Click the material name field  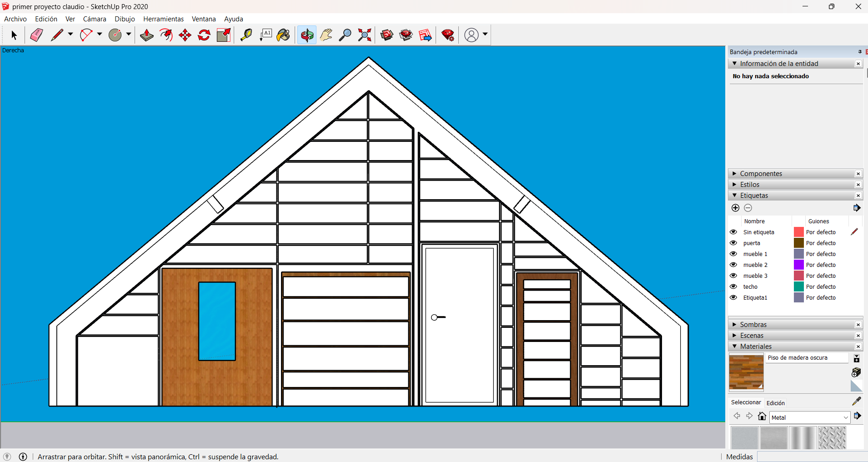point(807,358)
